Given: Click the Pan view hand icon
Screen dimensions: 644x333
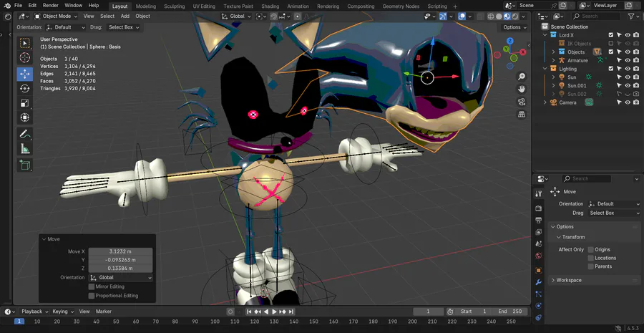Looking at the screenshot, I should tap(522, 89).
